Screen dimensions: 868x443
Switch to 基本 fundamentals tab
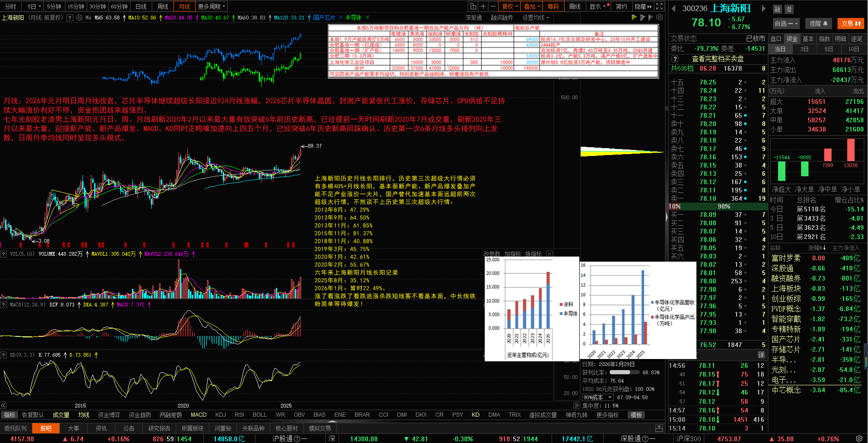pos(808,39)
